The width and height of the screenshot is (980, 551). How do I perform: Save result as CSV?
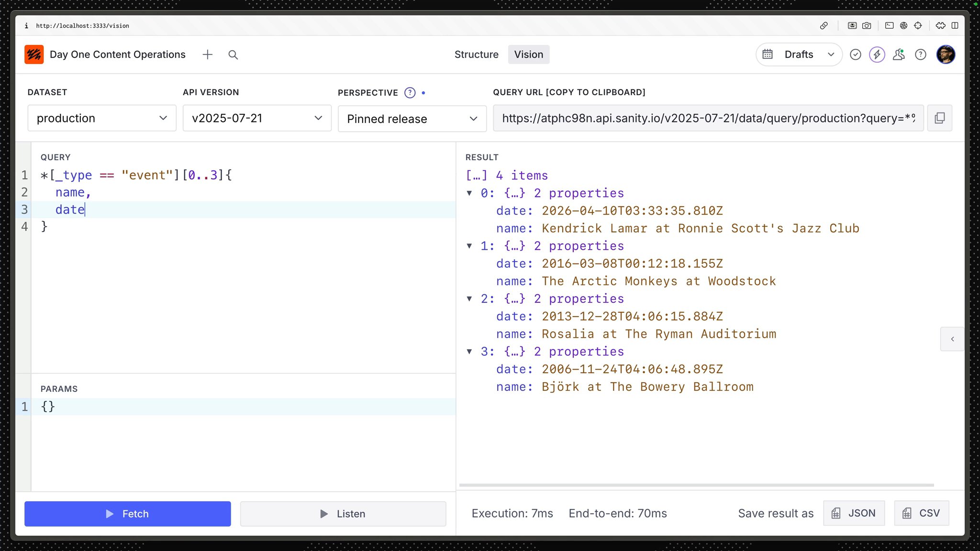click(922, 513)
